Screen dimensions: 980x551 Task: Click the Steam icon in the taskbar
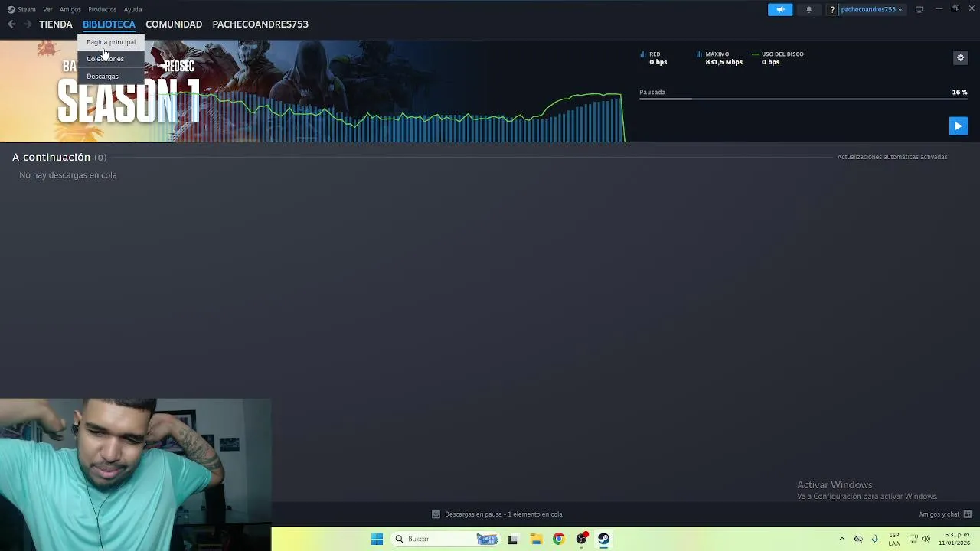(603, 539)
